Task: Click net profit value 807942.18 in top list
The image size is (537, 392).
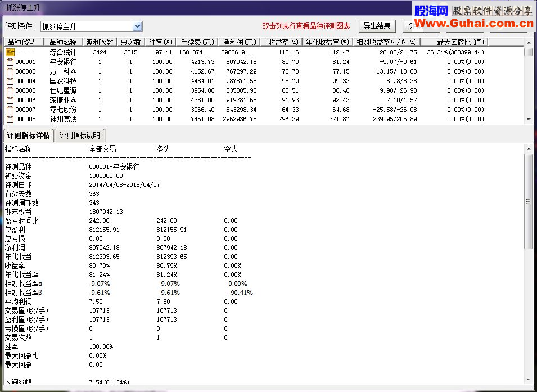Action: coord(241,62)
